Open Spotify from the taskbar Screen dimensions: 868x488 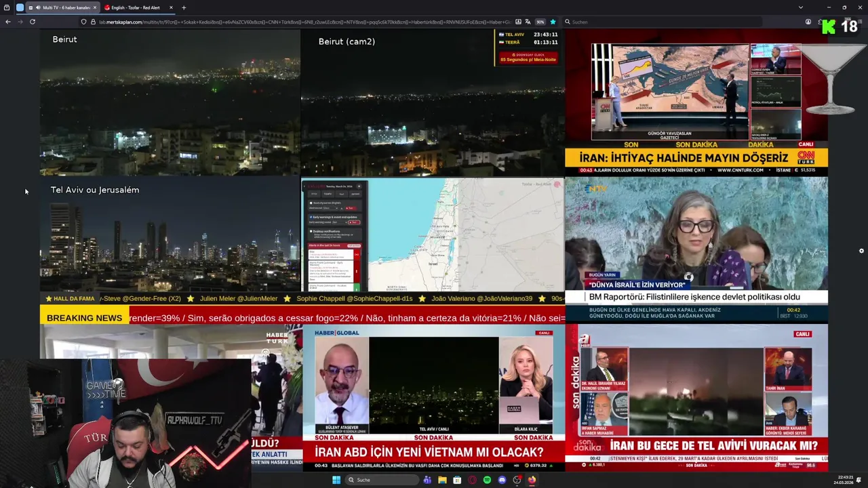tap(487, 480)
